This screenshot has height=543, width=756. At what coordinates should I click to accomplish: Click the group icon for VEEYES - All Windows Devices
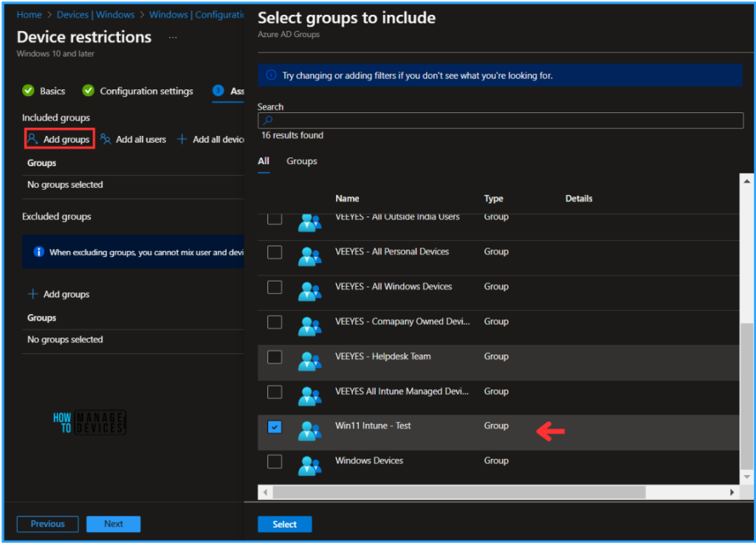click(x=309, y=291)
